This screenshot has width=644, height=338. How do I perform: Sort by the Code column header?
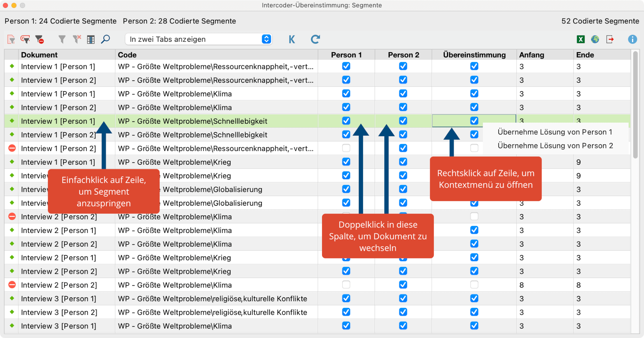point(217,55)
